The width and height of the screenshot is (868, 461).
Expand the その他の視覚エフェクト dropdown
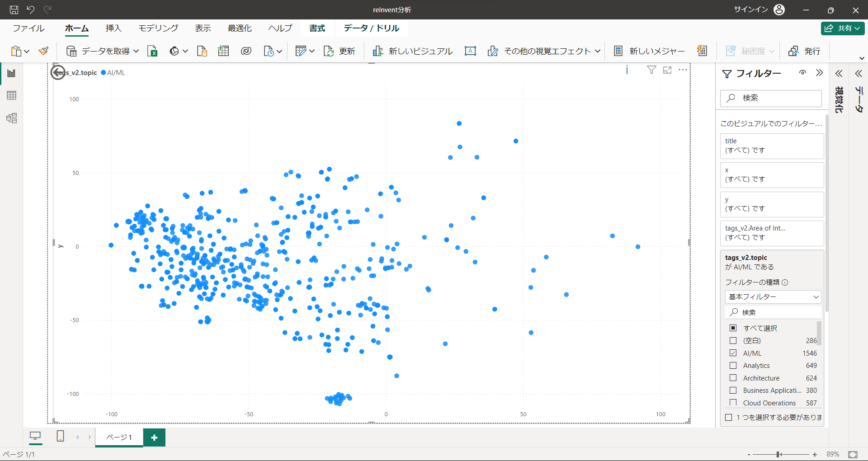[x=598, y=51]
